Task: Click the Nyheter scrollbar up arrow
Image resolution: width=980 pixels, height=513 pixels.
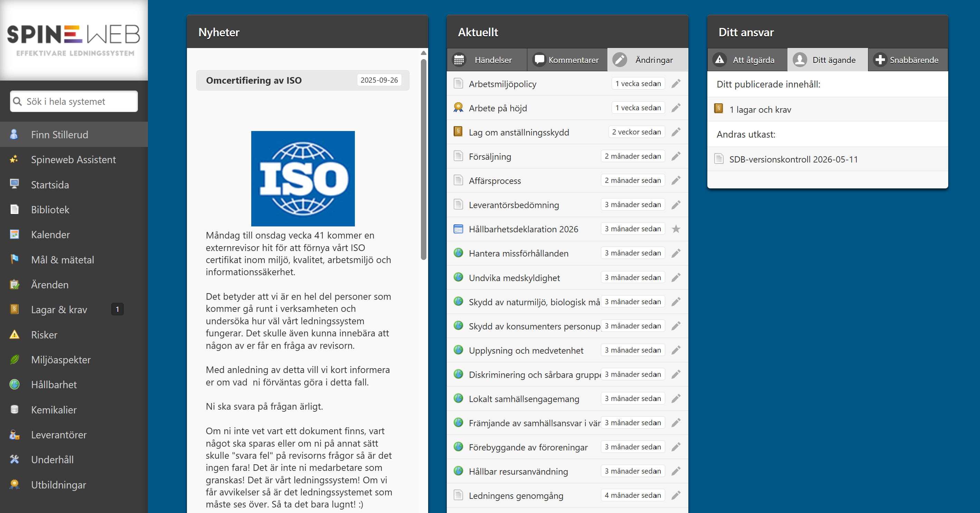Action: click(423, 53)
